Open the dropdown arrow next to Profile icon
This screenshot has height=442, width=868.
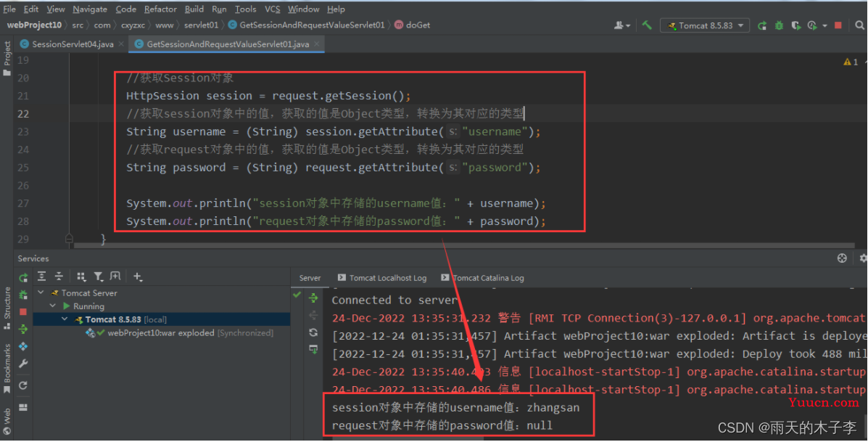(824, 26)
